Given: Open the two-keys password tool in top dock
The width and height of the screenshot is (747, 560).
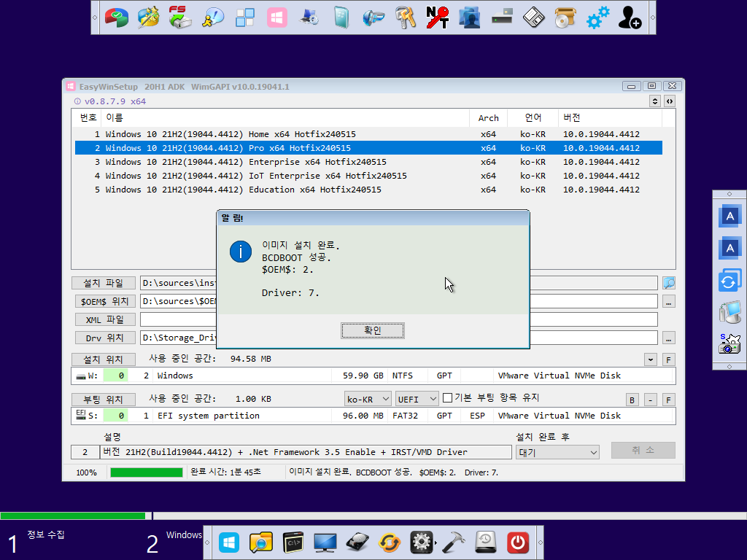Looking at the screenshot, I should pyautogui.click(x=406, y=17).
